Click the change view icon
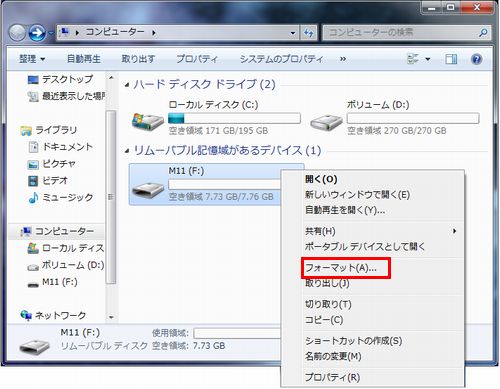Viewport: 500px width, 389px height. point(413,59)
